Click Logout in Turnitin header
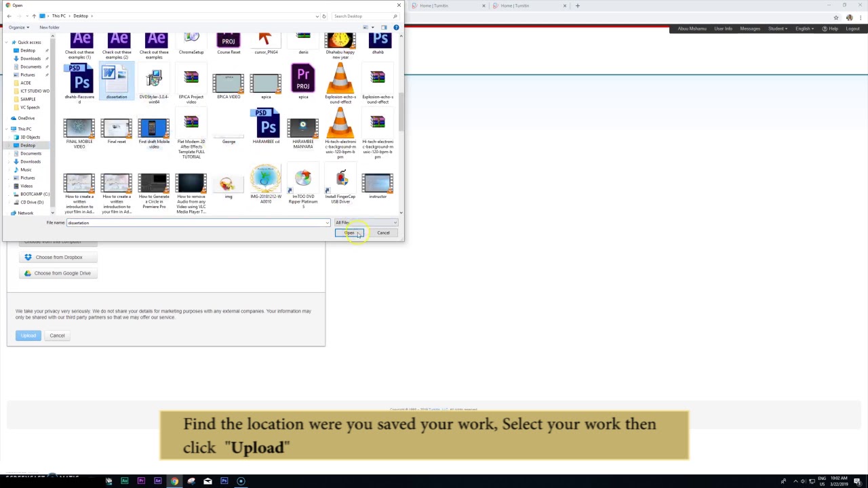 [x=853, y=28]
